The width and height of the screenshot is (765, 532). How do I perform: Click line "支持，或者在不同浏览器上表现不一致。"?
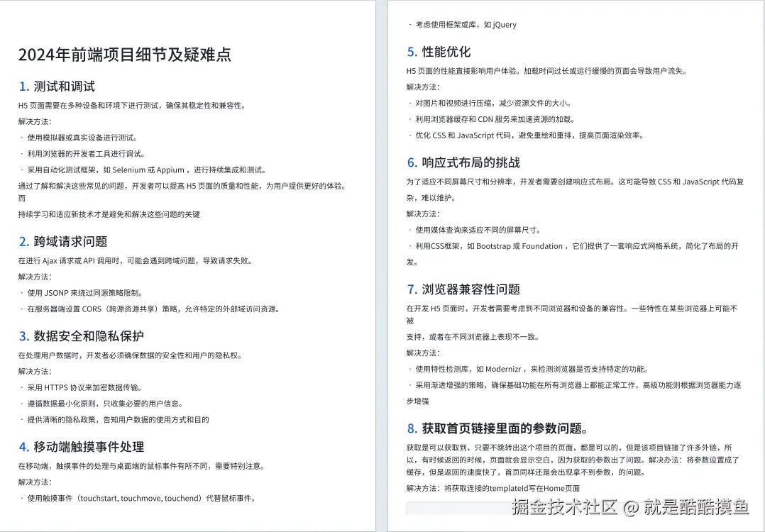[473, 336]
